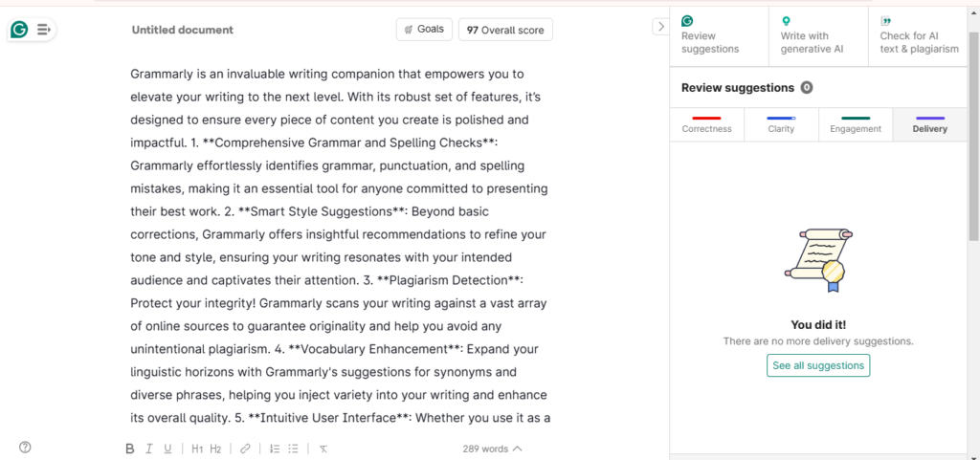Click See all suggestions button
This screenshot has width=980, height=460.
click(818, 365)
